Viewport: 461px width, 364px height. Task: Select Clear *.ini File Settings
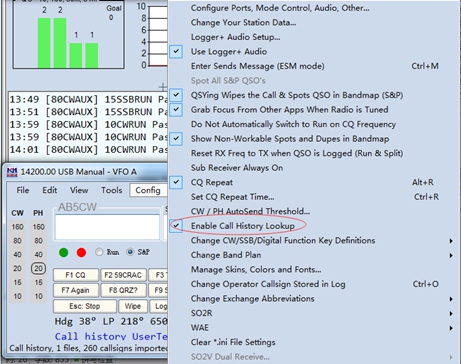[x=233, y=342]
